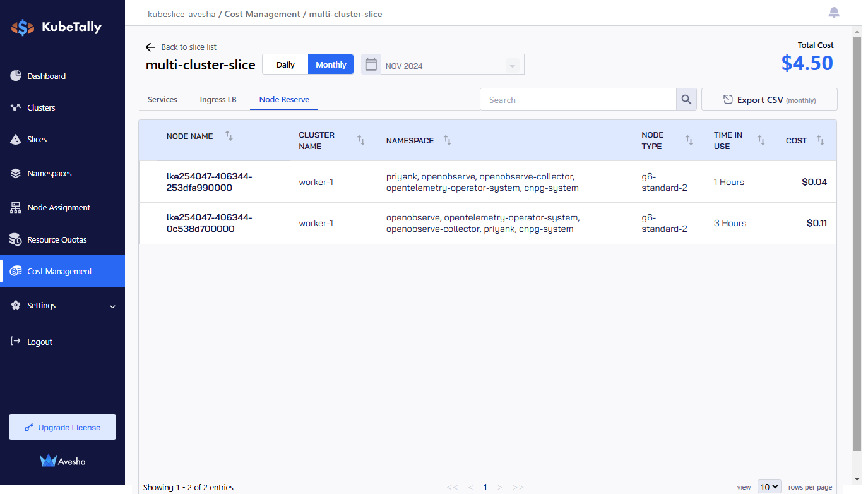
Task: Open the Services tab
Action: pos(162,99)
